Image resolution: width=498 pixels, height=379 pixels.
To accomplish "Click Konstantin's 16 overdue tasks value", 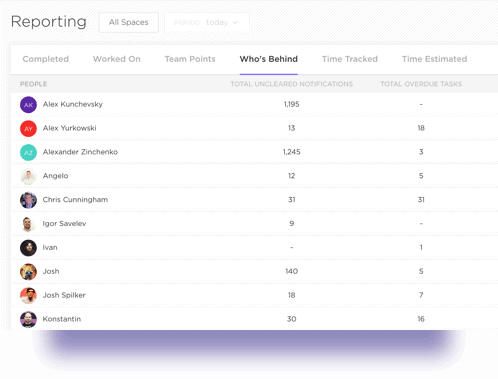I will (x=421, y=319).
